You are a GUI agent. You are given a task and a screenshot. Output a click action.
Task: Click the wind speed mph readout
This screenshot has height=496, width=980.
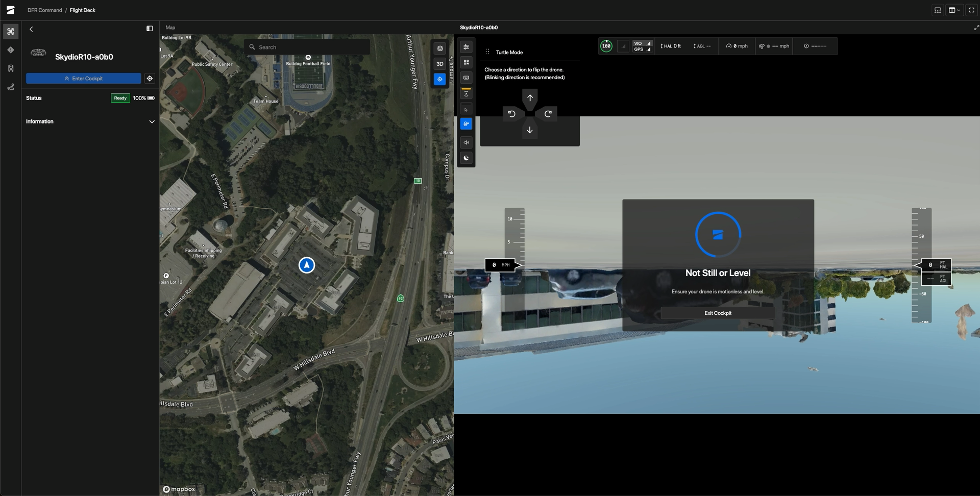click(x=774, y=46)
